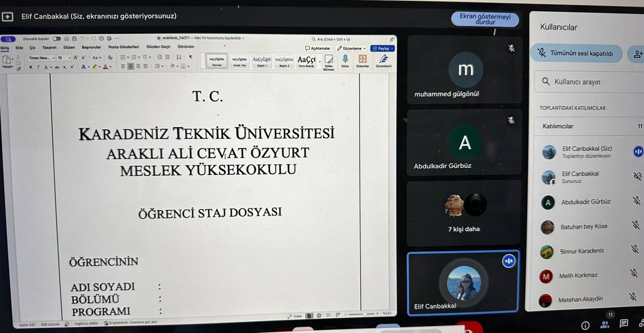Switch to the Tasarım ribbon tab
Viewport: 644px width, 333px height.
(49, 47)
